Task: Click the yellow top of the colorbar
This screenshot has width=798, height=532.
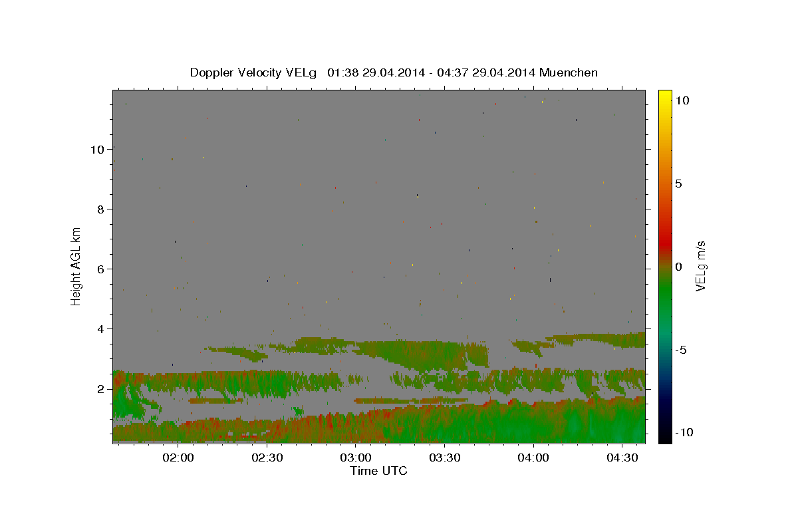Action: pyautogui.click(x=664, y=94)
